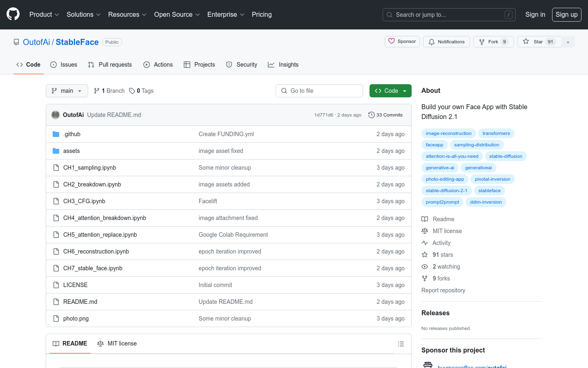
Task: Select the MIT license tab
Action: pos(117,343)
